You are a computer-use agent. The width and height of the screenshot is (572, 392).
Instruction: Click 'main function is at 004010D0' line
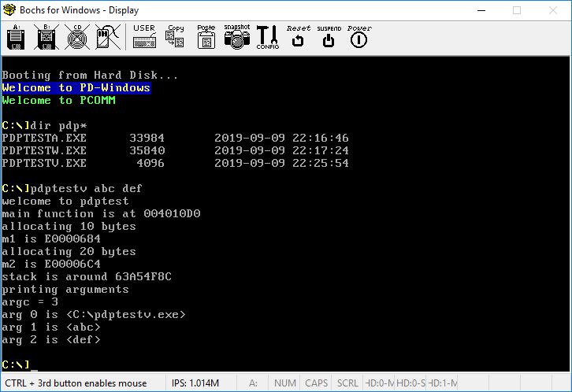(x=101, y=213)
